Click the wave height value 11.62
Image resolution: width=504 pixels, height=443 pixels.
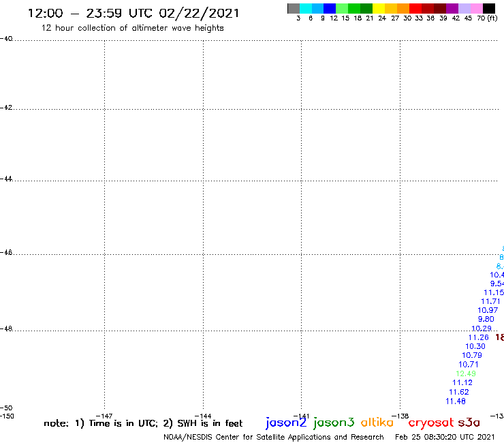click(x=459, y=392)
